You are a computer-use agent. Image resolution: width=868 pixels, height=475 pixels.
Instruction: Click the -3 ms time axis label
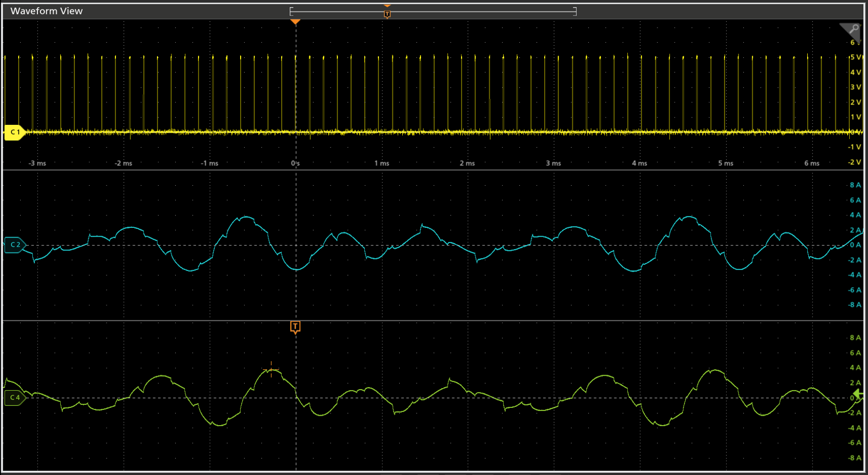click(x=37, y=163)
